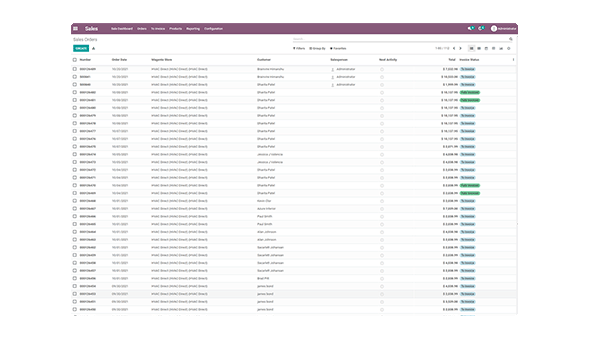This screenshot has height=360, width=590.
Task: Go to next page of orders
Action: coord(460,49)
